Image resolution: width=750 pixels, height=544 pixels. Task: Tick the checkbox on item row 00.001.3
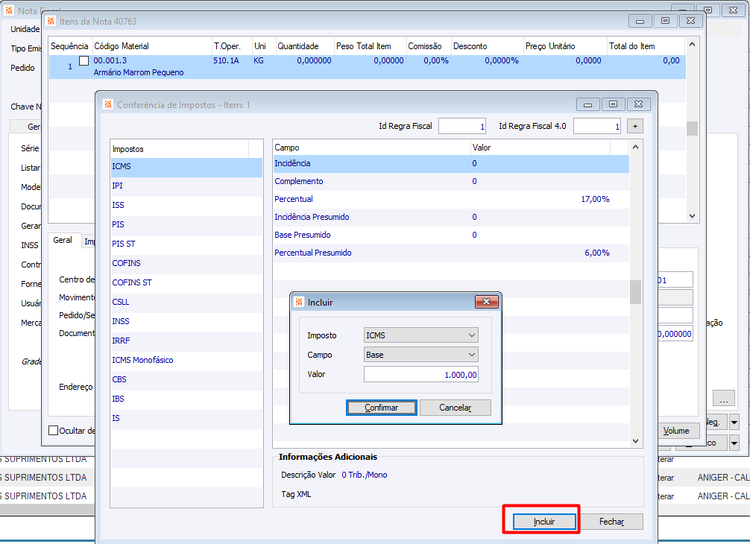click(x=84, y=61)
